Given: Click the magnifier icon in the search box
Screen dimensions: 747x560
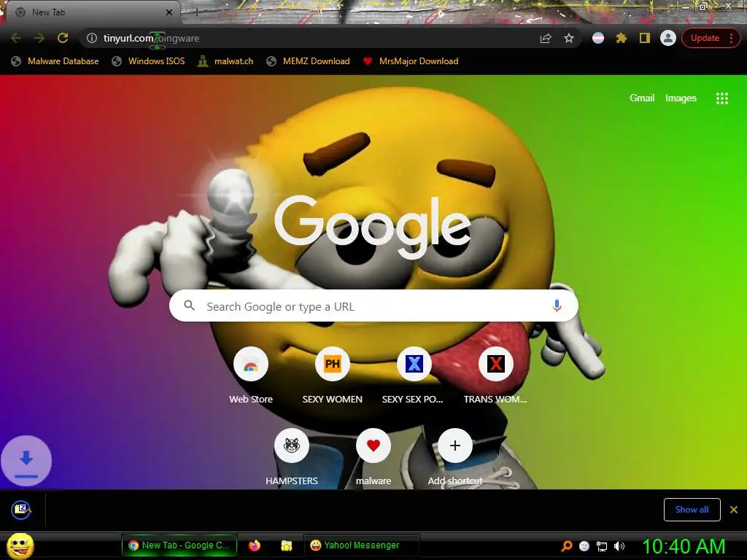Looking at the screenshot, I should pos(189,306).
